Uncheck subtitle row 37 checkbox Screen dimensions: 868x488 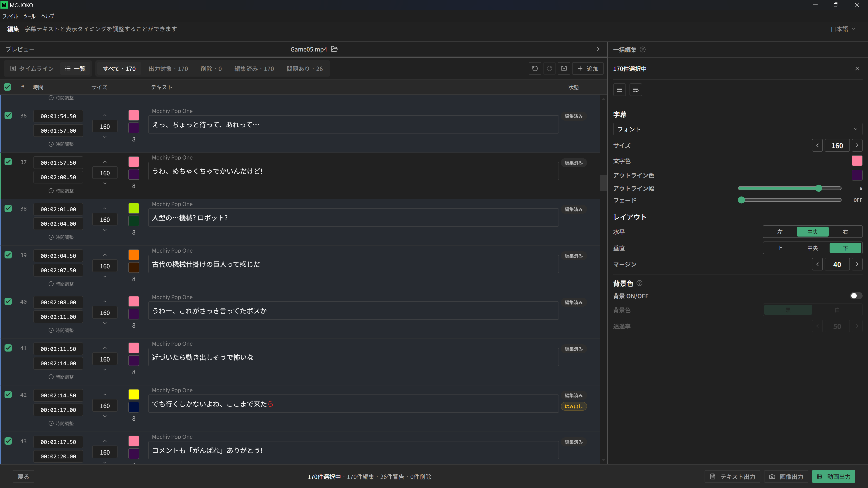[x=8, y=162]
